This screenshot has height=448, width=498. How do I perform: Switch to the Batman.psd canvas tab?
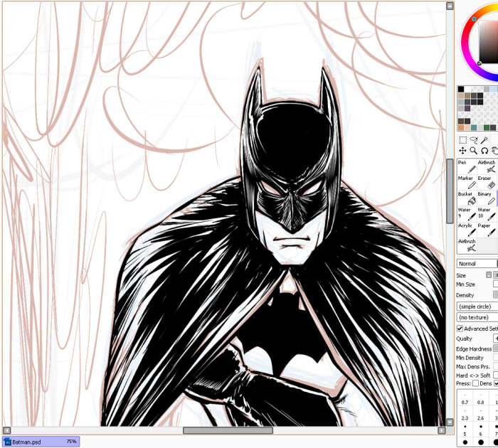click(x=41, y=442)
